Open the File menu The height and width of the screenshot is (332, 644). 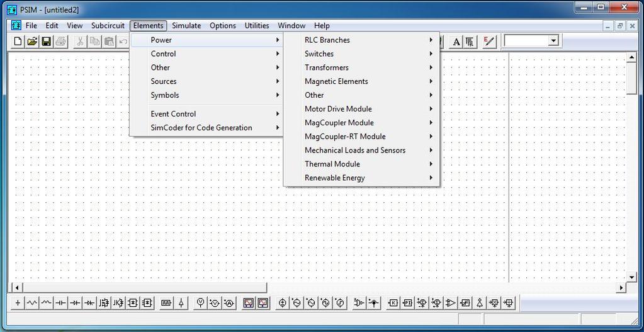pos(31,25)
